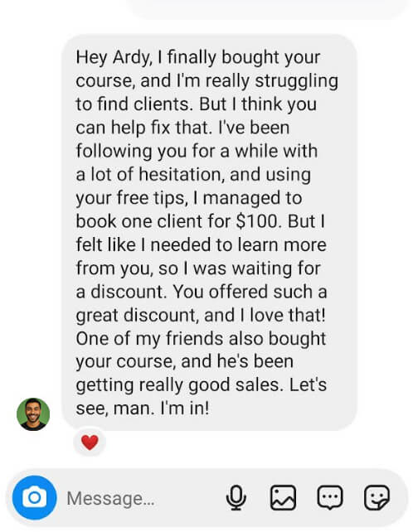Open the photo gallery image icon
Image resolution: width=413 pixels, height=532 pixels.
[x=283, y=498]
